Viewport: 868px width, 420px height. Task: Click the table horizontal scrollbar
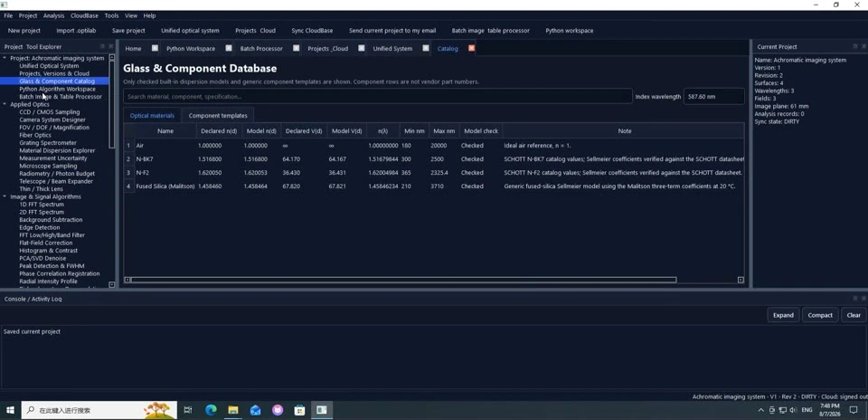[x=403, y=280]
